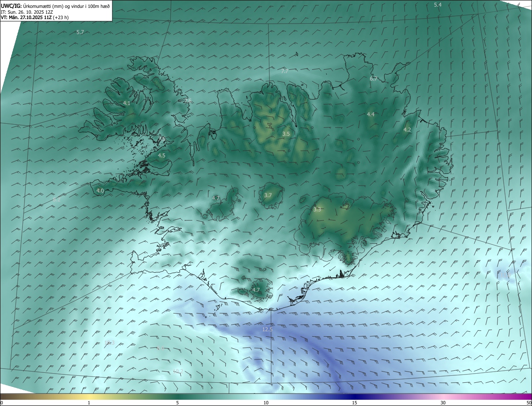Viewport: 532px width, 406px height.
Task: Click the colorbar tick label 0
Action: (2, 403)
